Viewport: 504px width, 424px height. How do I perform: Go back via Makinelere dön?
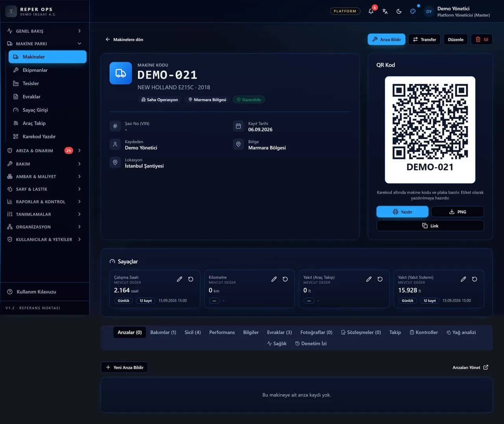[124, 39]
